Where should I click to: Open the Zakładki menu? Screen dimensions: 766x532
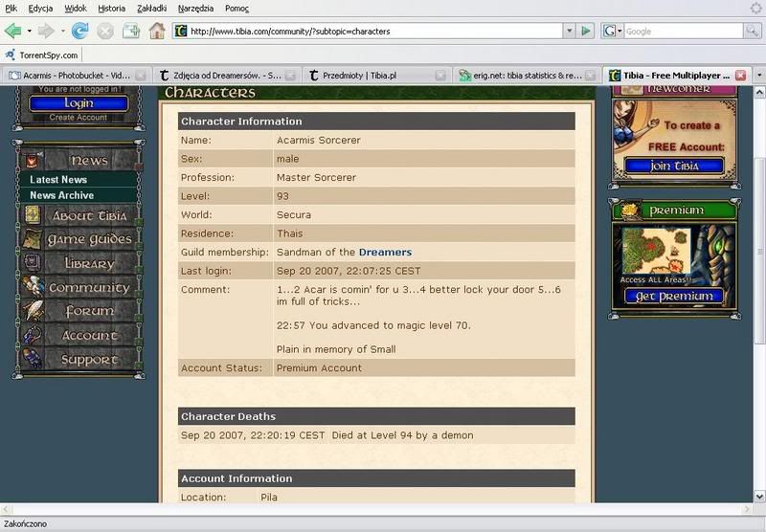point(152,9)
